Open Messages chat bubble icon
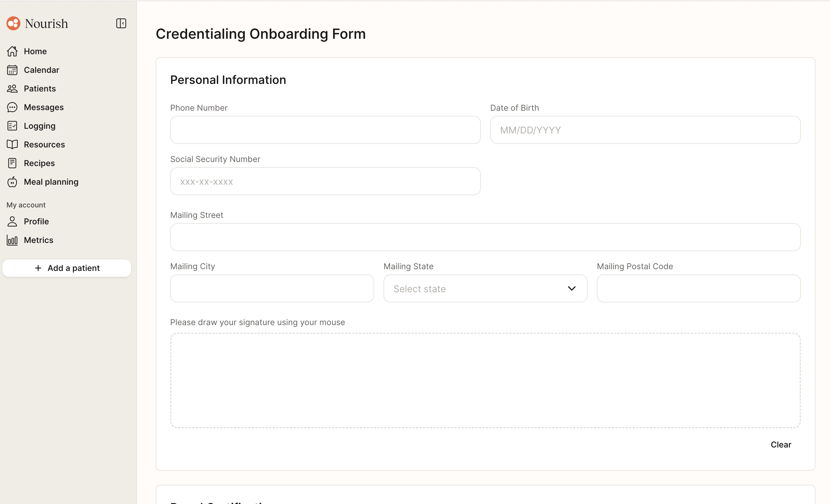 13,108
